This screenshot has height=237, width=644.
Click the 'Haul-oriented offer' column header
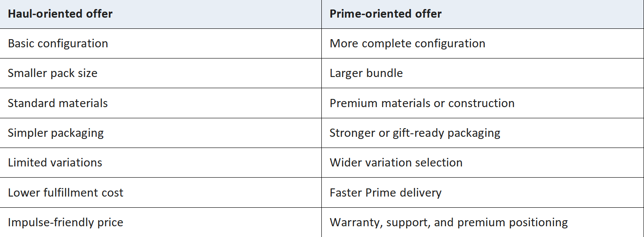click(x=160, y=14)
